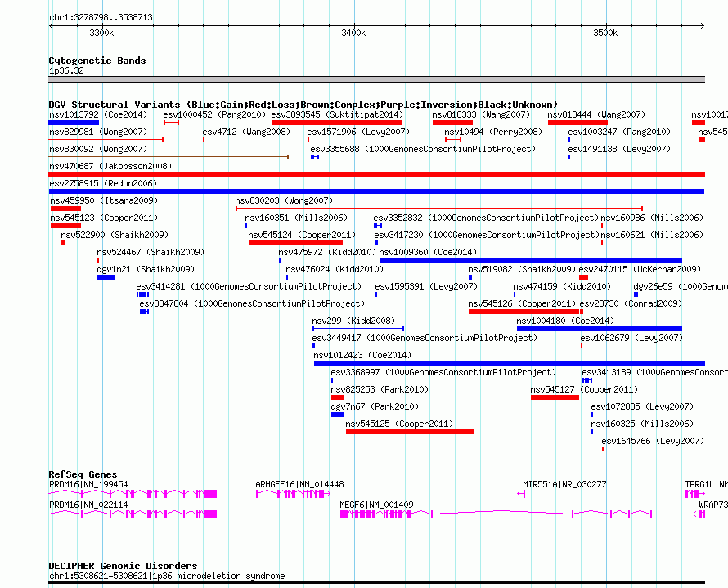Image resolution: width=728 pixels, height=588 pixels.
Task: Open nsv299 (Kidd2008) variant label
Action: tap(353, 321)
